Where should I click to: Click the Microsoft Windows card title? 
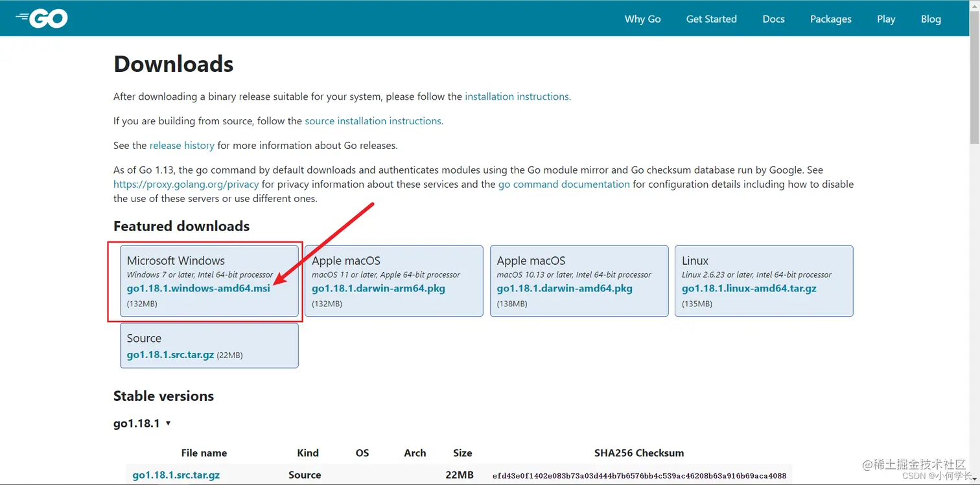pyautogui.click(x=176, y=260)
